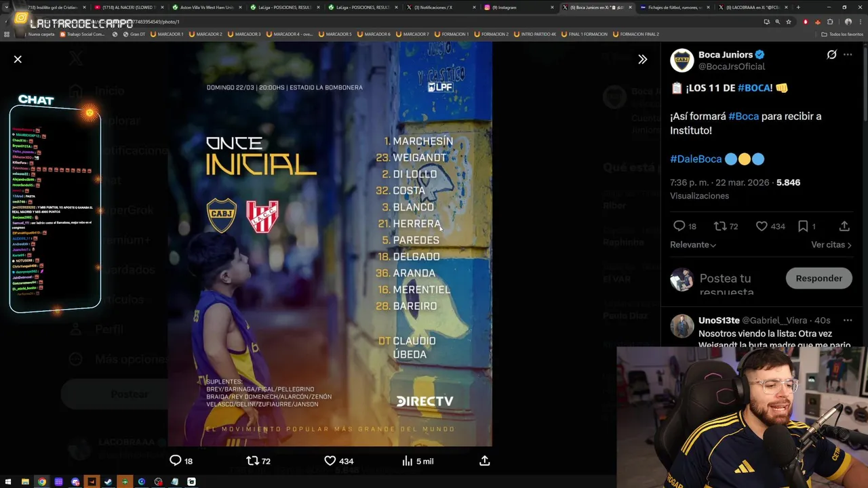This screenshot has height=488, width=868.
Task: Open MARCADOR 1 bookmark
Action: click(167, 34)
